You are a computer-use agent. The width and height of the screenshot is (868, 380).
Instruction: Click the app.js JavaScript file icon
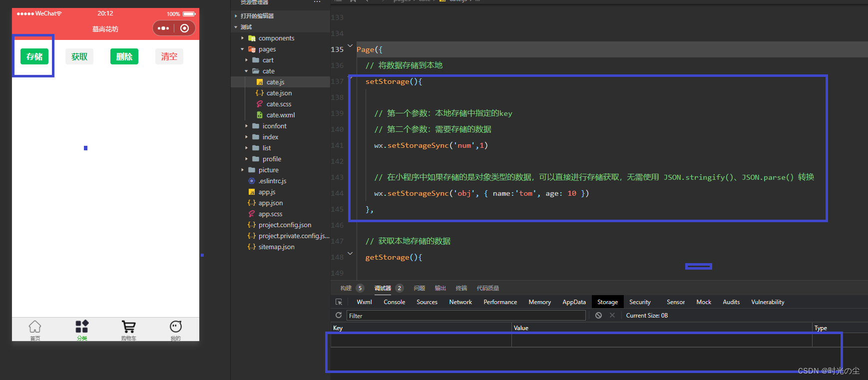point(252,192)
